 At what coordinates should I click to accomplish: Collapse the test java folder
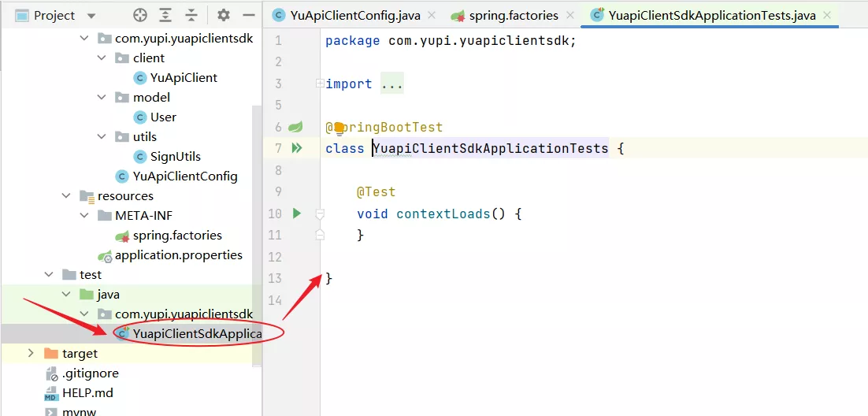(66, 294)
